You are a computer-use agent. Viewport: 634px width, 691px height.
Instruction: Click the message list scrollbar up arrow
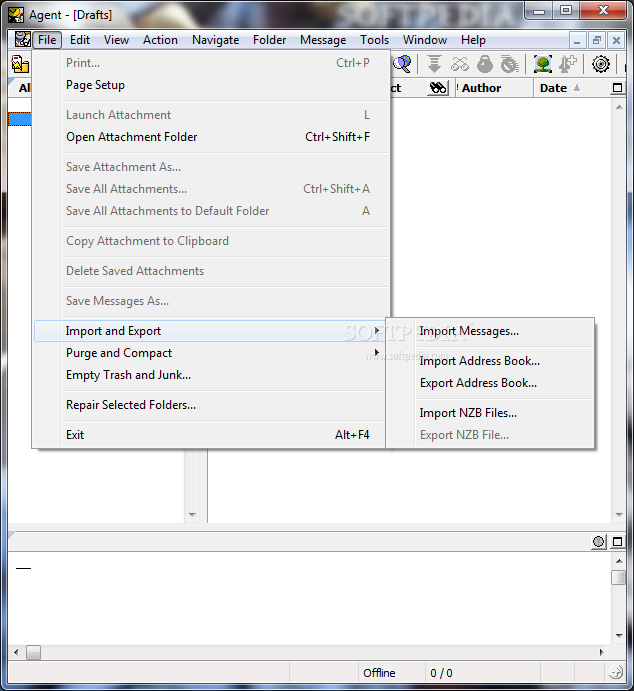click(x=619, y=107)
